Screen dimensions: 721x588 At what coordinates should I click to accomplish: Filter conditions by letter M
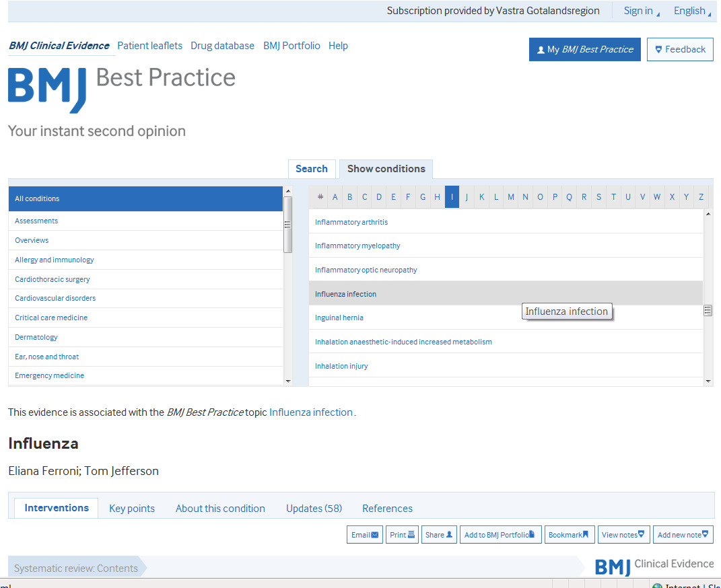[x=511, y=197]
